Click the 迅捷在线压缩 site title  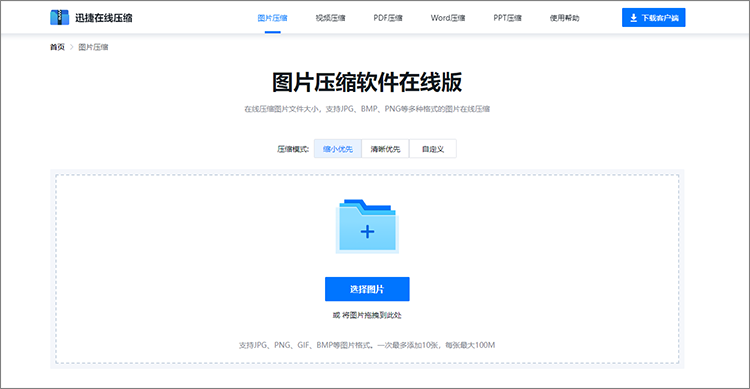[x=103, y=18]
